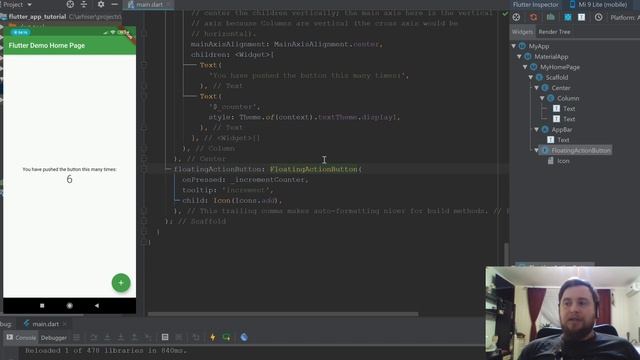The image size is (640, 360).
Task: Click the debug layout lines icon
Action: click(76, 337)
